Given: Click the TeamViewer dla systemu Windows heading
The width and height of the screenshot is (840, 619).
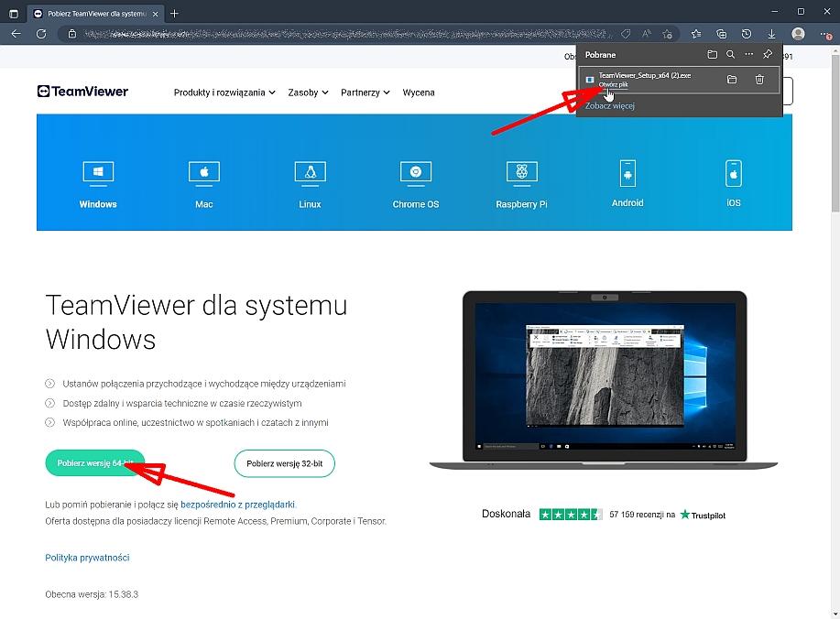Looking at the screenshot, I should coord(197,322).
